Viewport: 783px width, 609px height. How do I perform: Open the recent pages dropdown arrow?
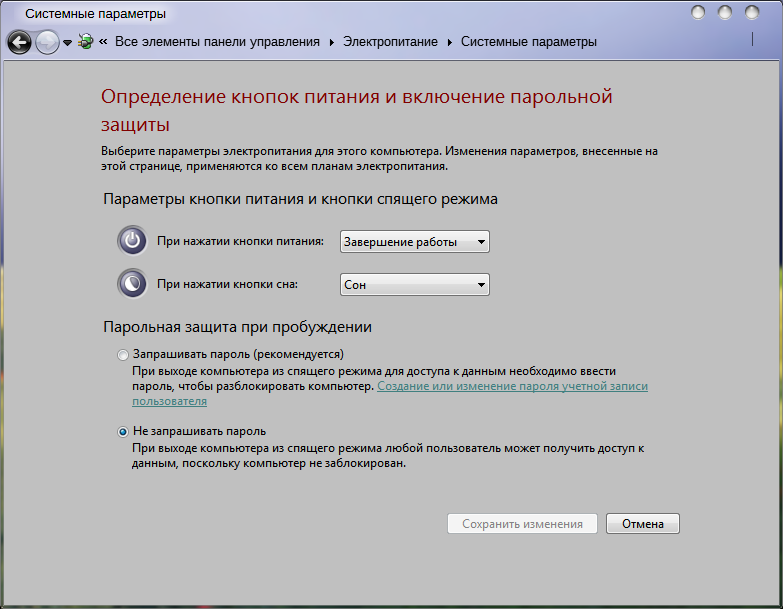pyautogui.click(x=67, y=43)
